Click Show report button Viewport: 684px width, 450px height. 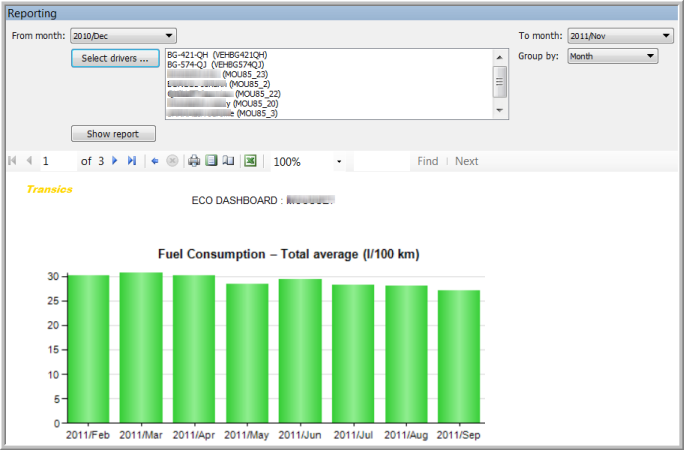pos(114,134)
